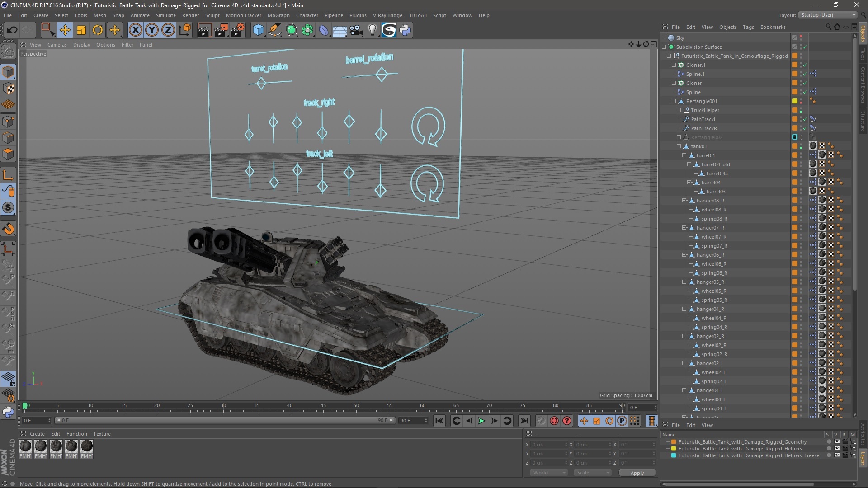This screenshot has width=868, height=488.
Task: Add a Light object
Action: click(372, 30)
